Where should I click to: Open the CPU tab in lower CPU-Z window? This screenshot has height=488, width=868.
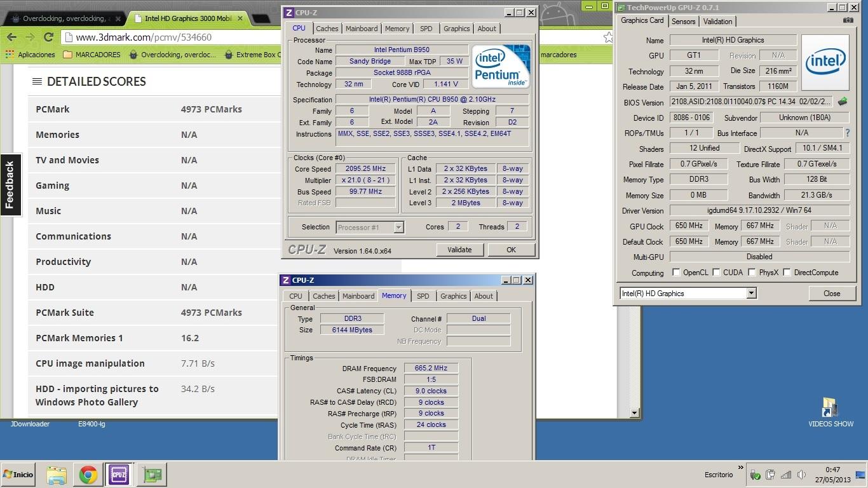coord(296,296)
